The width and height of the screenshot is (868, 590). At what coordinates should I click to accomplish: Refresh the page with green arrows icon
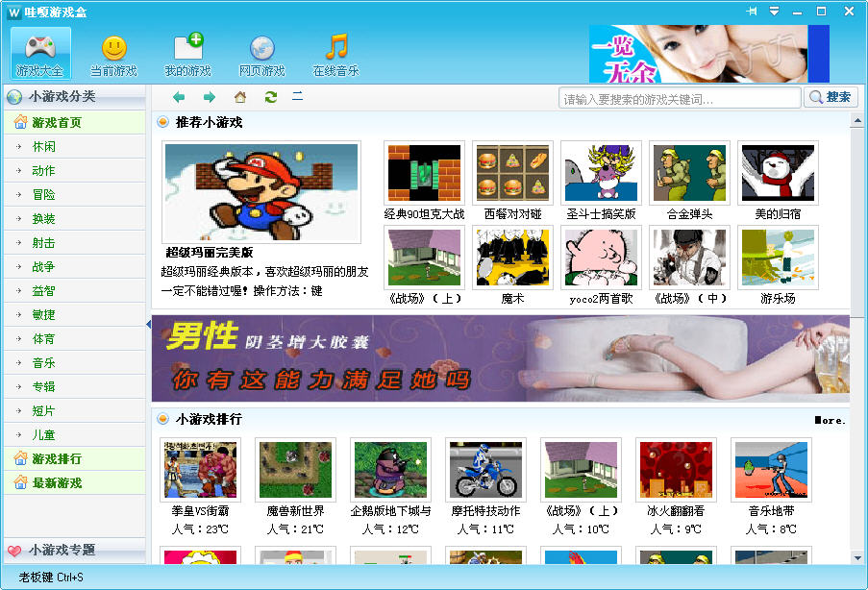[x=270, y=97]
